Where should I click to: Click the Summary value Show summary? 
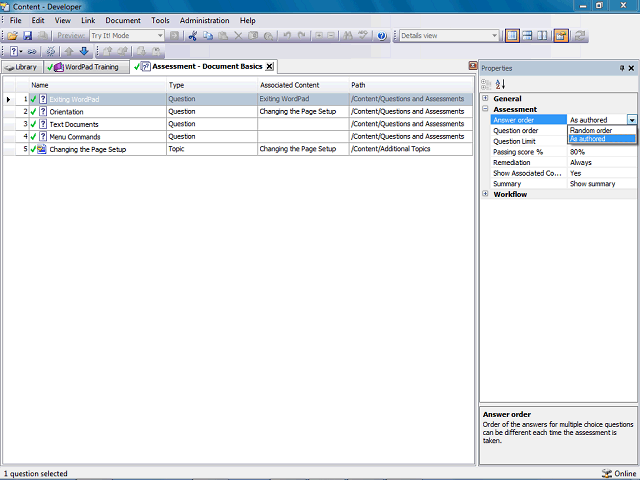pos(602,184)
